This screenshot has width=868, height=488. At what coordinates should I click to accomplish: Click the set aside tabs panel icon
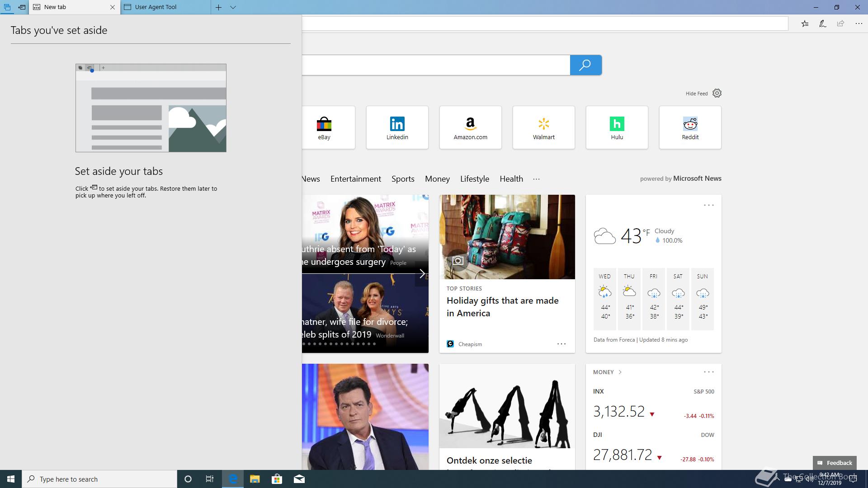coord(7,7)
